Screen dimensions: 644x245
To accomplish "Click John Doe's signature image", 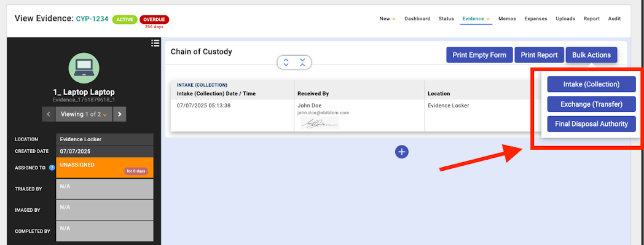I will click(x=320, y=122).
